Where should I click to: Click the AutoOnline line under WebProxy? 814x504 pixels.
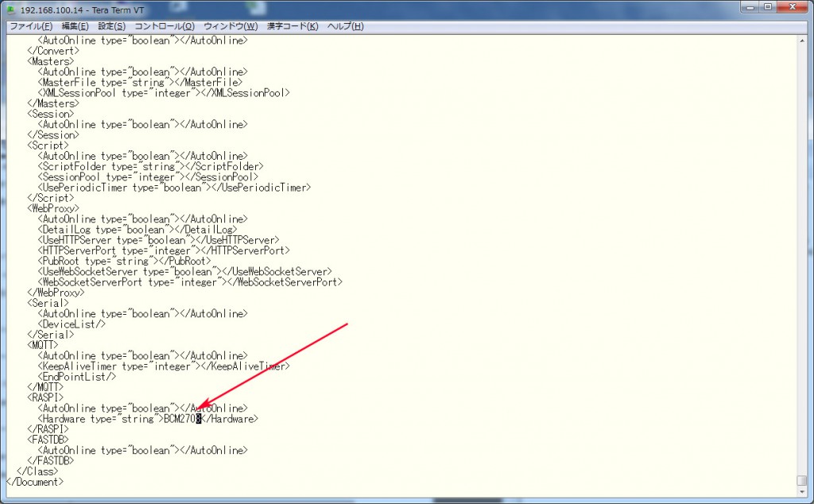point(143,219)
